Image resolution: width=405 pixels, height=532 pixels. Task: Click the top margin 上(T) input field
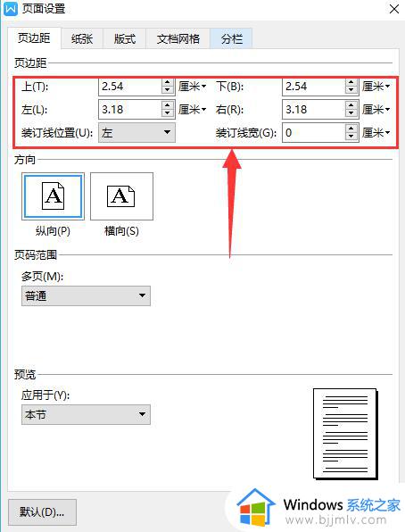click(x=130, y=87)
